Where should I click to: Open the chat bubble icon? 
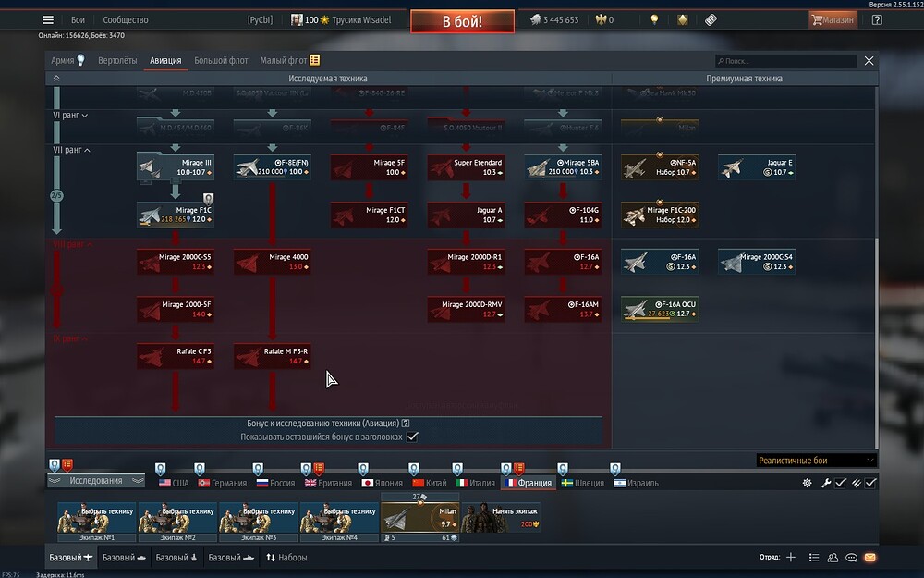pos(852,558)
